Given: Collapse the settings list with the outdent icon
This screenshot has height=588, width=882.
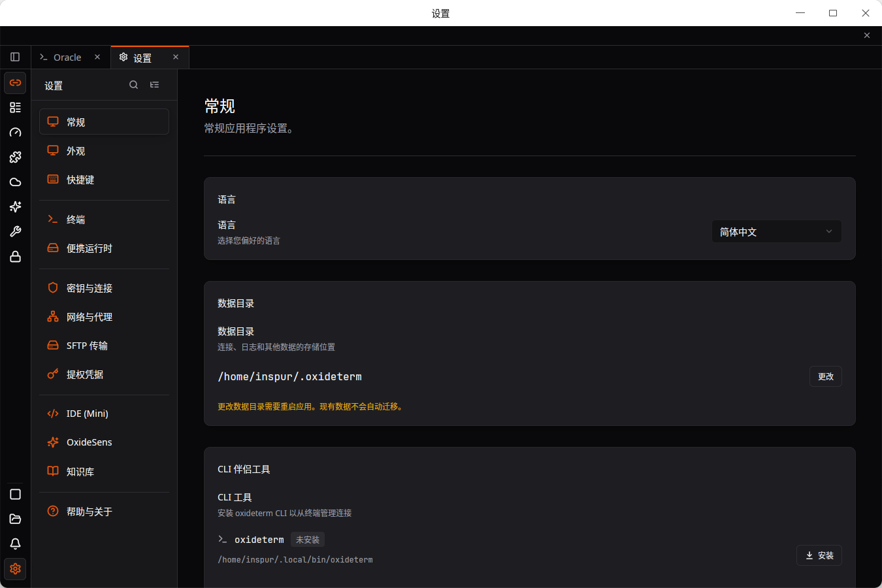Looking at the screenshot, I should 154,84.
